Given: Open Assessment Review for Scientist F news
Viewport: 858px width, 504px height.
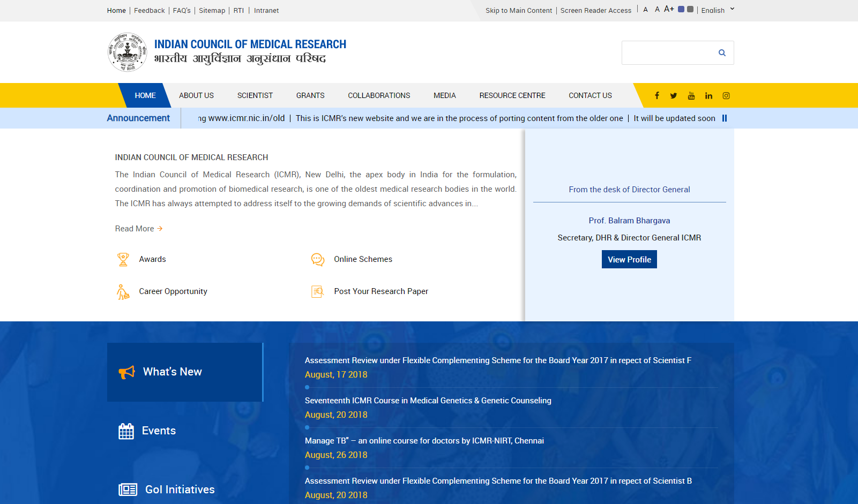Looking at the screenshot, I should [x=498, y=360].
